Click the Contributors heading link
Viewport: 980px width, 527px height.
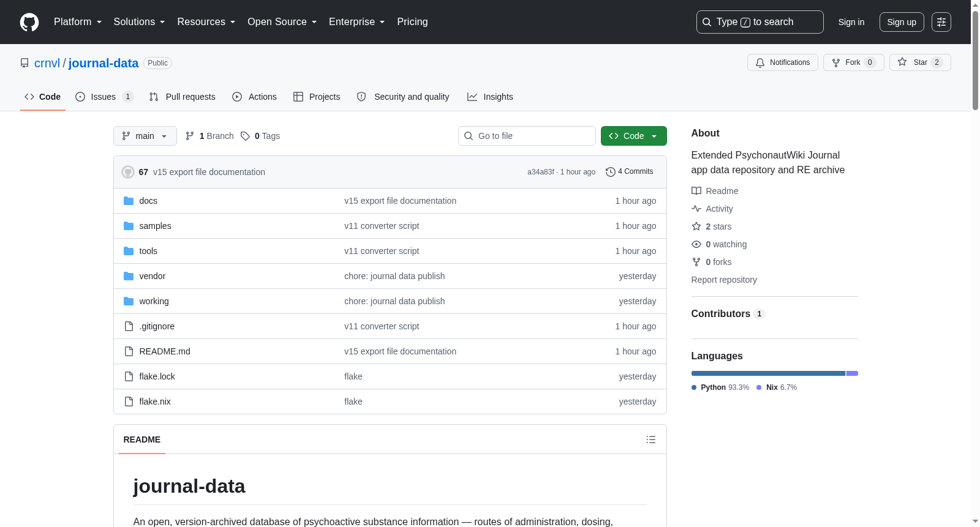point(728,314)
